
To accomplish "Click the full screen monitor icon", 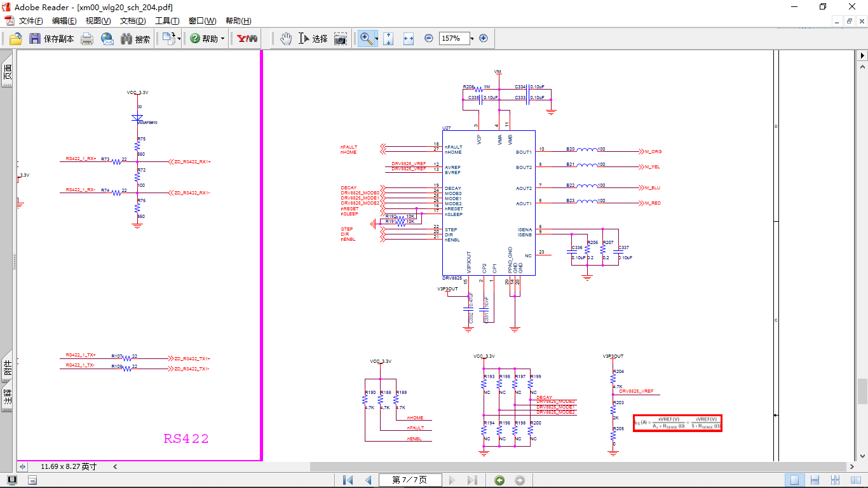I will [11, 480].
